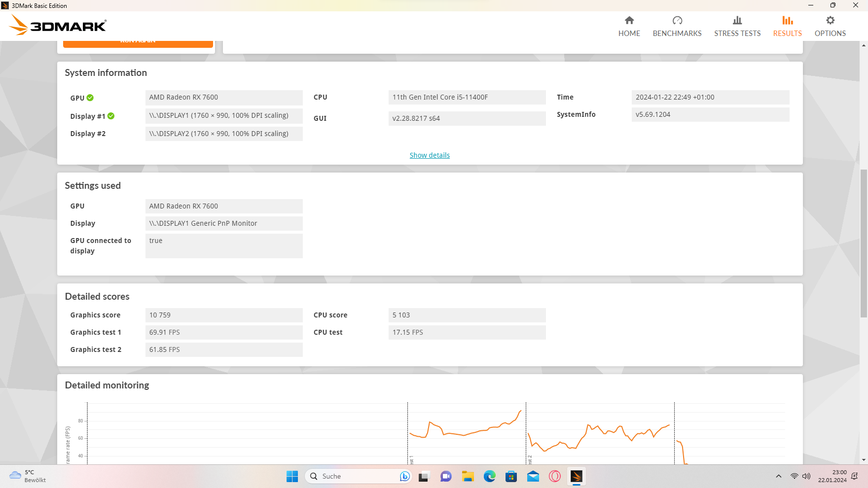Launch Microsoft Edge from the taskbar
The width and height of the screenshot is (868, 488).
pos(489,476)
